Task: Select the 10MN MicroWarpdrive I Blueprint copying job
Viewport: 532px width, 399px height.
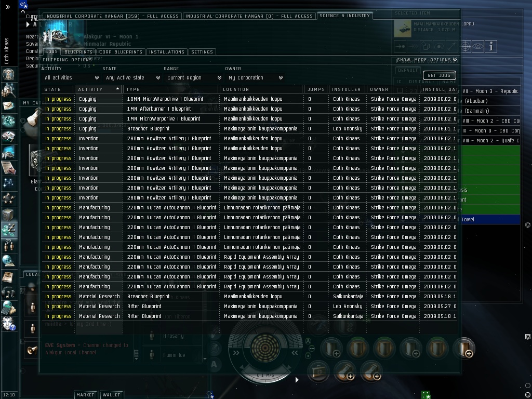Action: pyautogui.click(x=249, y=99)
